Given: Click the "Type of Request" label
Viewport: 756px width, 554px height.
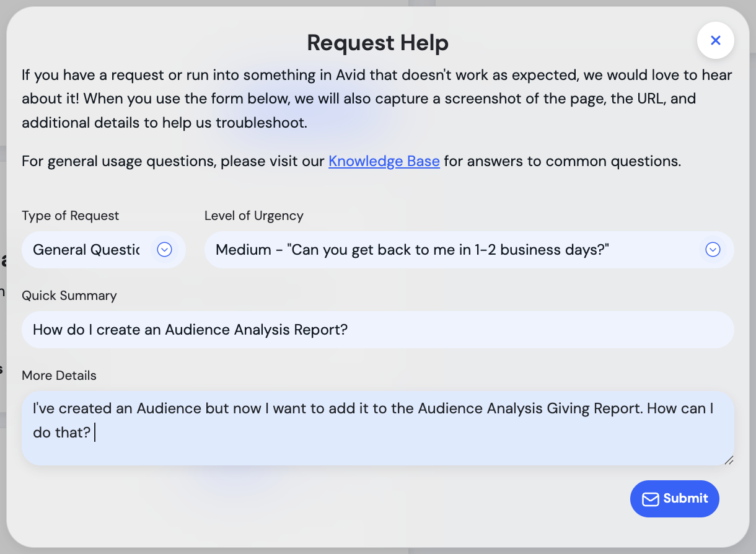Looking at the screenshot, I should [x=70, y=216].
